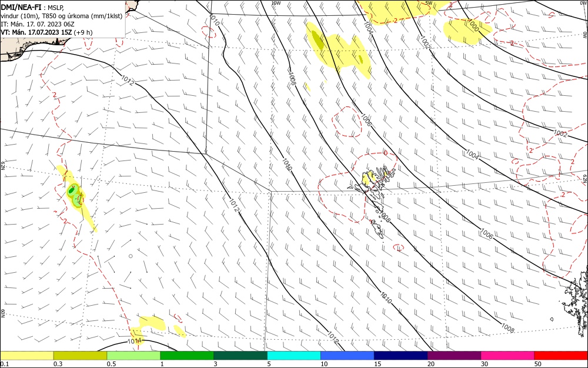Click the legend value 50
The height and width of the screenshot is (368, 588).
[538, 364]
